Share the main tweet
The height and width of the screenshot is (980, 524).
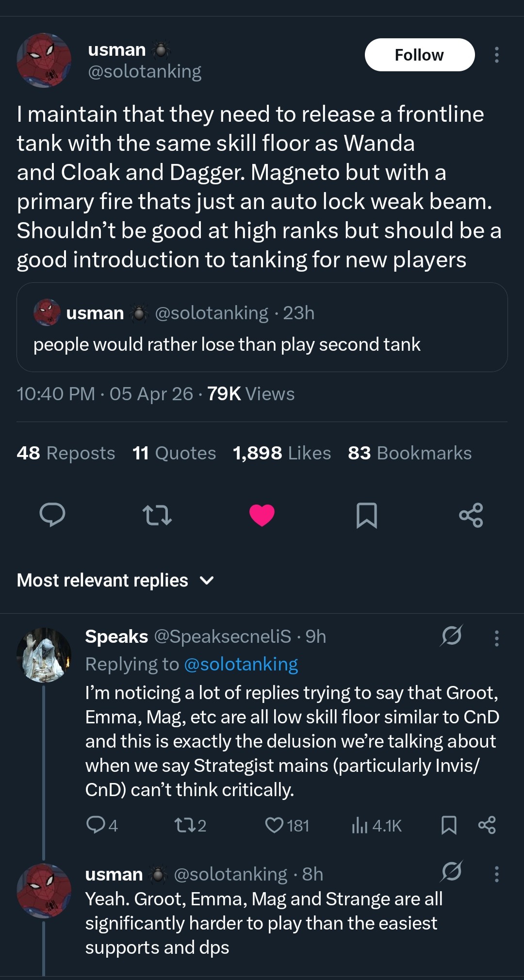click(471, 515)
